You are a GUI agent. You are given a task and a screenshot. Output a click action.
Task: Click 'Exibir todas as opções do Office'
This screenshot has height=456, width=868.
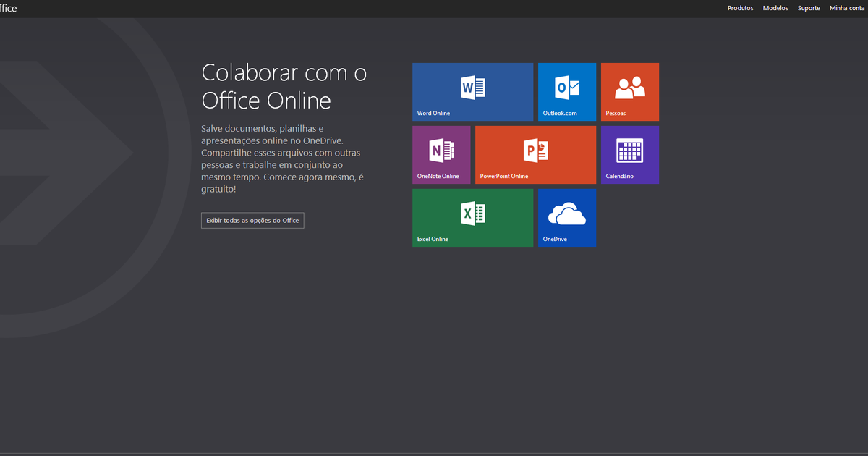(x=252, y=220)
